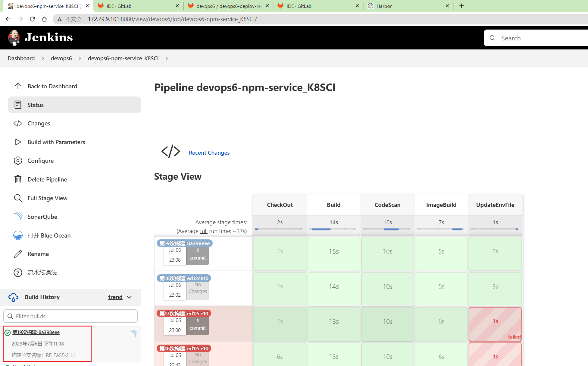Focus the Filter builds input field
588x366 pixels.
point(70,316)
